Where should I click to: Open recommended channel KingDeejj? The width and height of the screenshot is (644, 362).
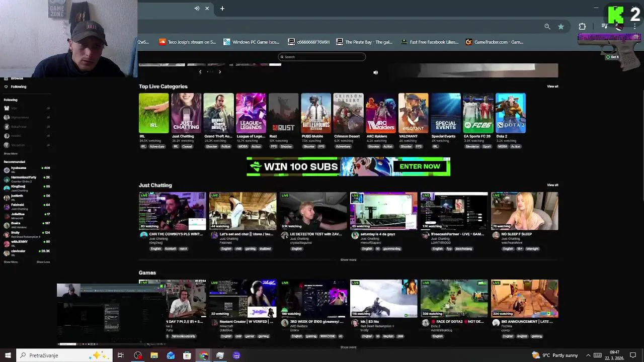tap(27, 188)
